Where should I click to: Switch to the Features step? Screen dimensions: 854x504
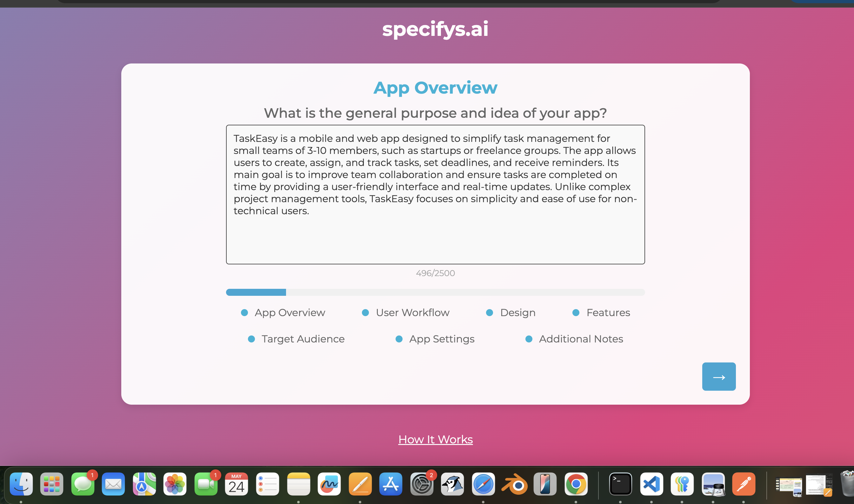(x=608, y=312)
